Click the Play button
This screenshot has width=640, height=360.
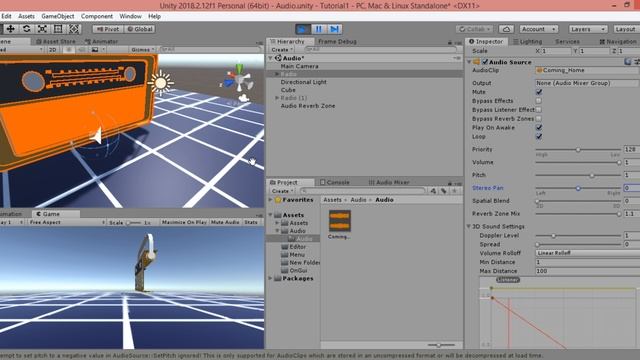coord(303,29)
